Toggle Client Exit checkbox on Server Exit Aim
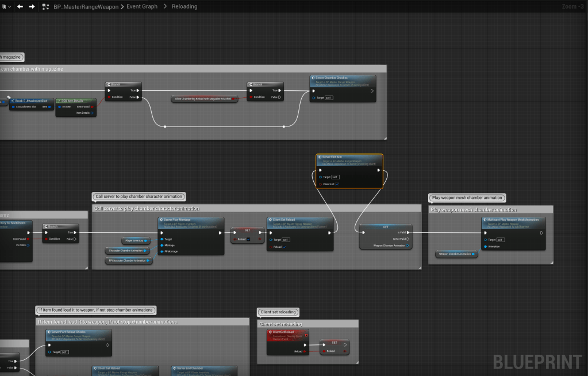This screenshot has height=376, width=588. click(x=337, y=184)
